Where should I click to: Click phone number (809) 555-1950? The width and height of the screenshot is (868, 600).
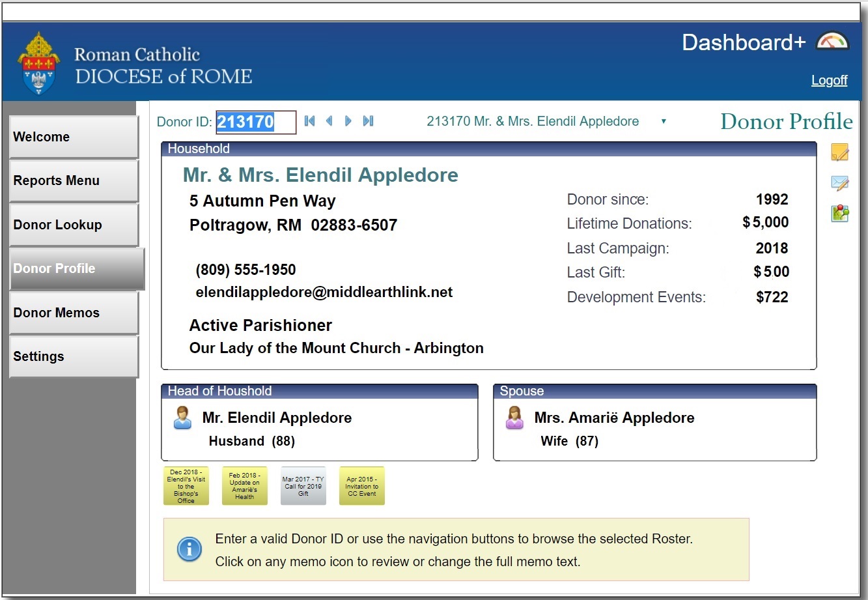(x=245, y=270)
